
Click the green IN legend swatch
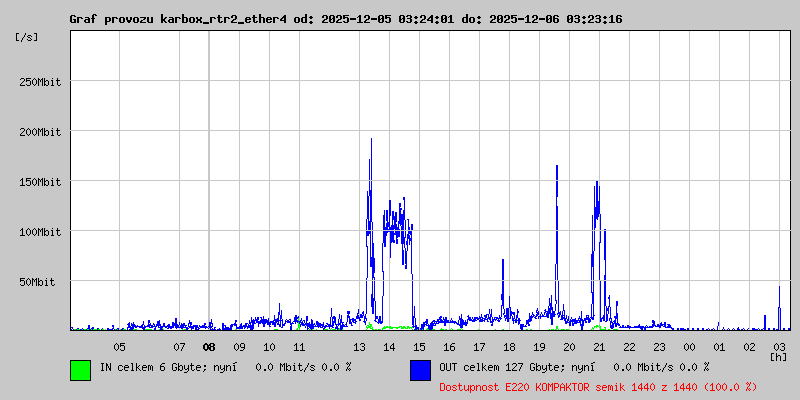tap(81, 370)
